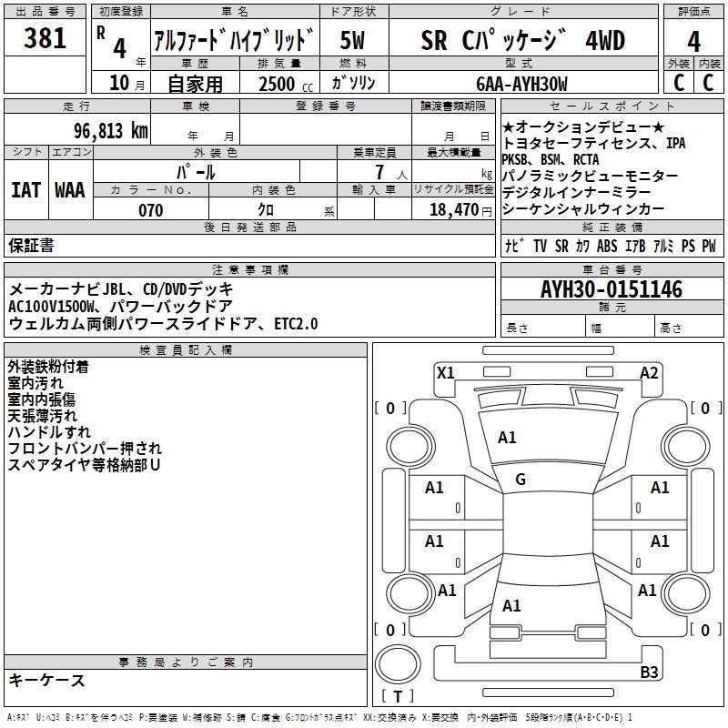Click the color number 070 field
Viewport: 728px width, 728px height.
point(150,210)
